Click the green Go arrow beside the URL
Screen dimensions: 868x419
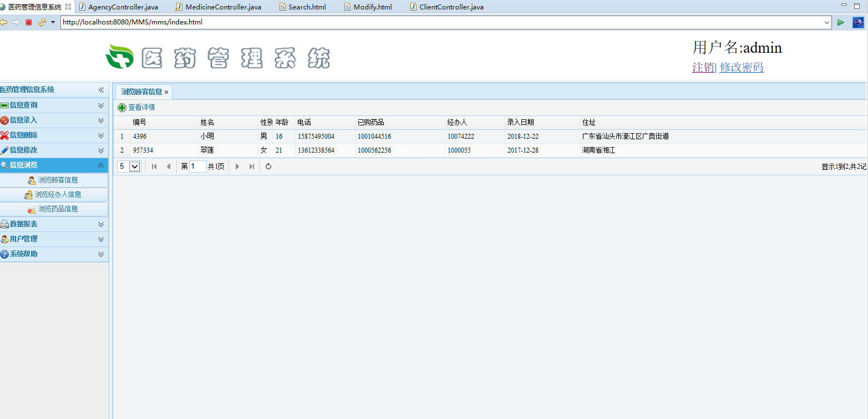point(841,22)
